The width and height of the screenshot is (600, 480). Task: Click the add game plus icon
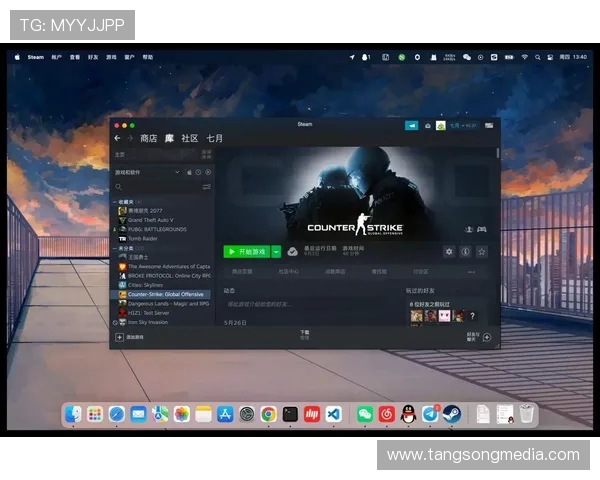119,338
